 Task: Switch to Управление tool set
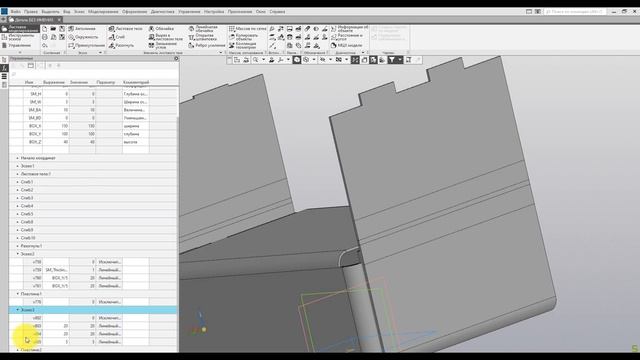pyautogui.click(x=20, y=45)
